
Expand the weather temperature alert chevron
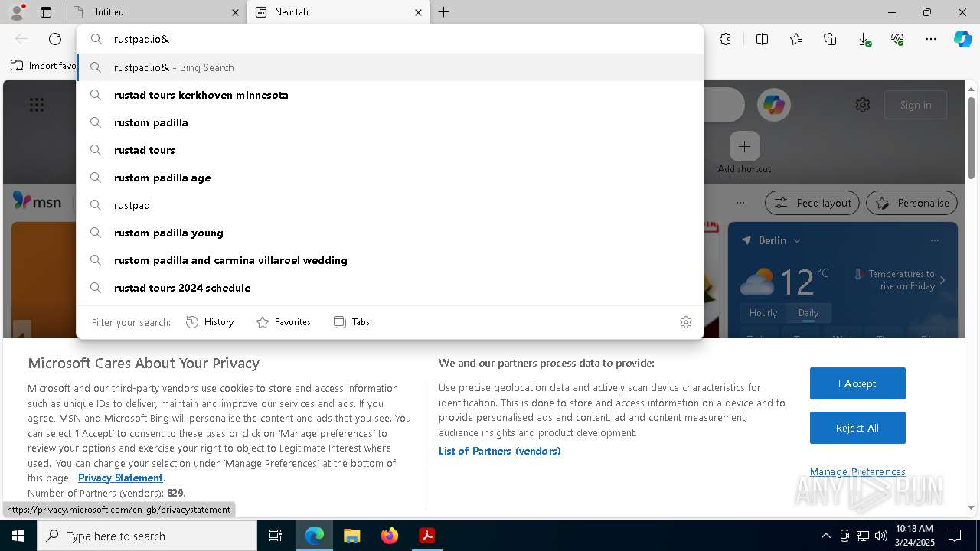point(942,280)
